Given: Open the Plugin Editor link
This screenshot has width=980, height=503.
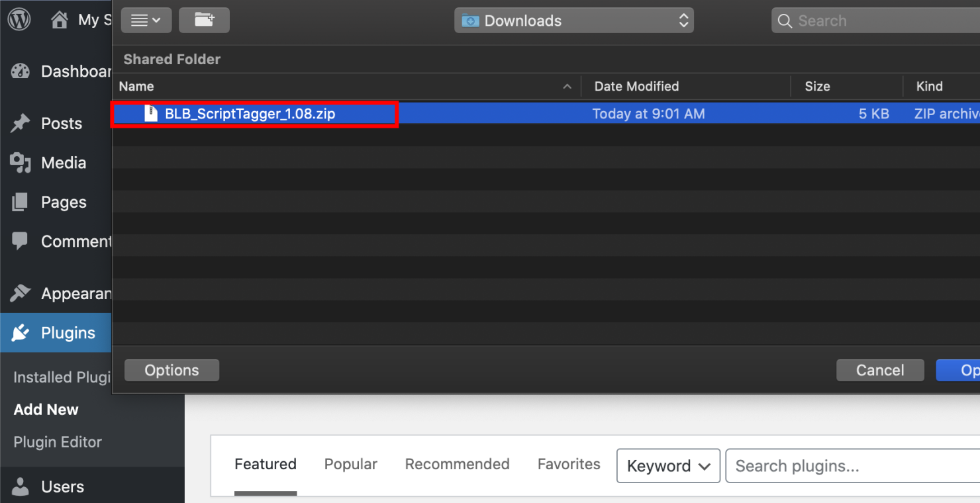Looking at the screenshot, I should point(58,442).
